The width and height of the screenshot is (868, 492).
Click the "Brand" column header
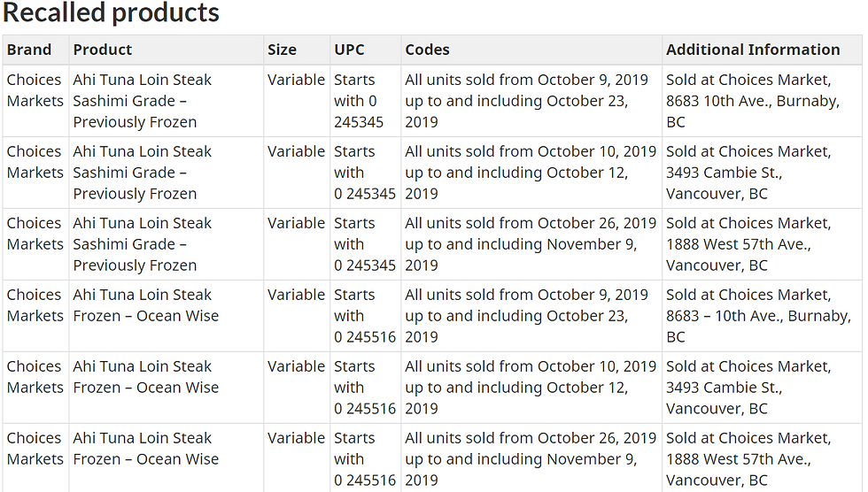coord(29,50)
